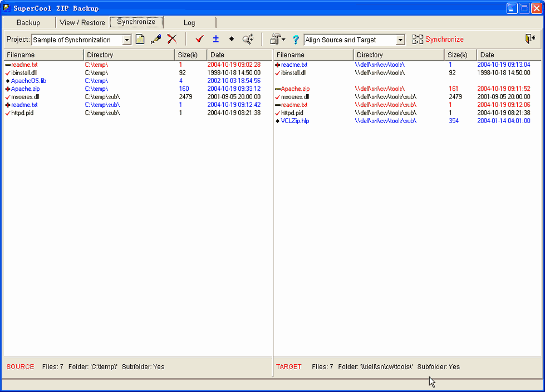Click the target Date column header
Screen dimensions: 545x392
(x=508, y=55)
